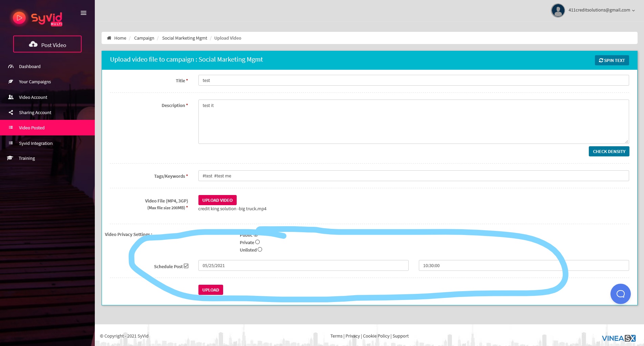Viewport: 644px width, 346px height.
Task: Click the CHECK DENSITY button
Action: (608, 151)
